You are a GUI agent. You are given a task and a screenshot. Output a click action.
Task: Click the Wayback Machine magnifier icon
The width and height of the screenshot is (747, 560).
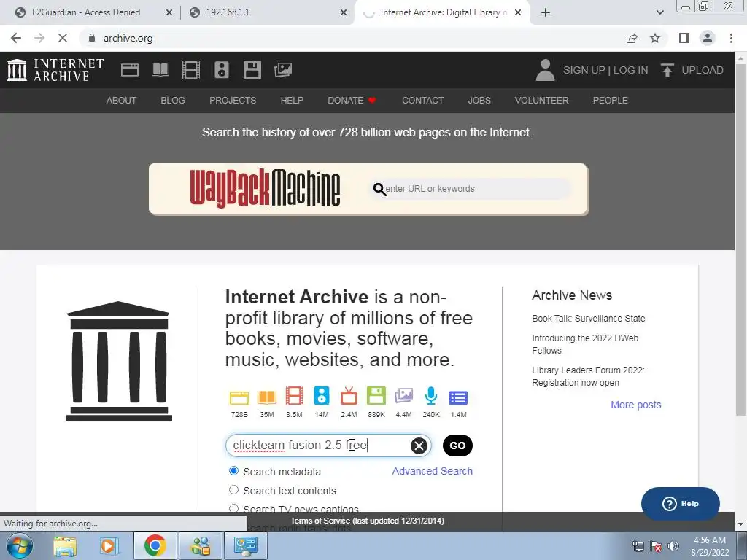(x=379, y=189)
